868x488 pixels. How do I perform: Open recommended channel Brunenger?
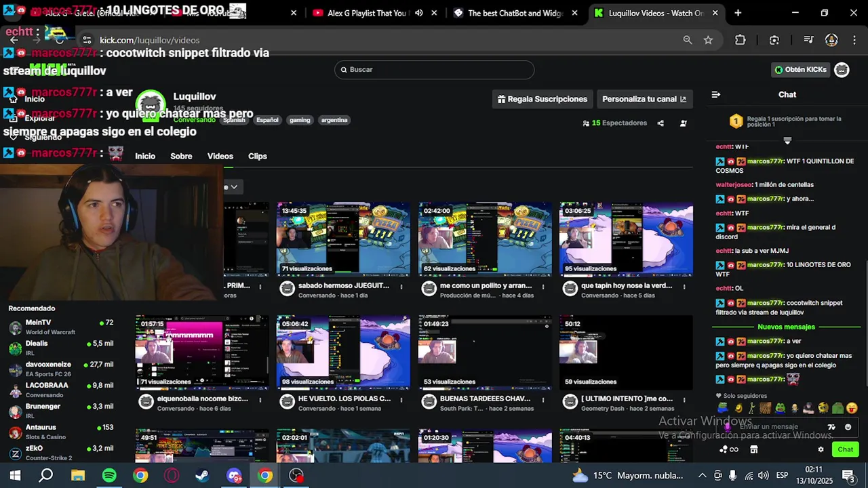point(61,411)
